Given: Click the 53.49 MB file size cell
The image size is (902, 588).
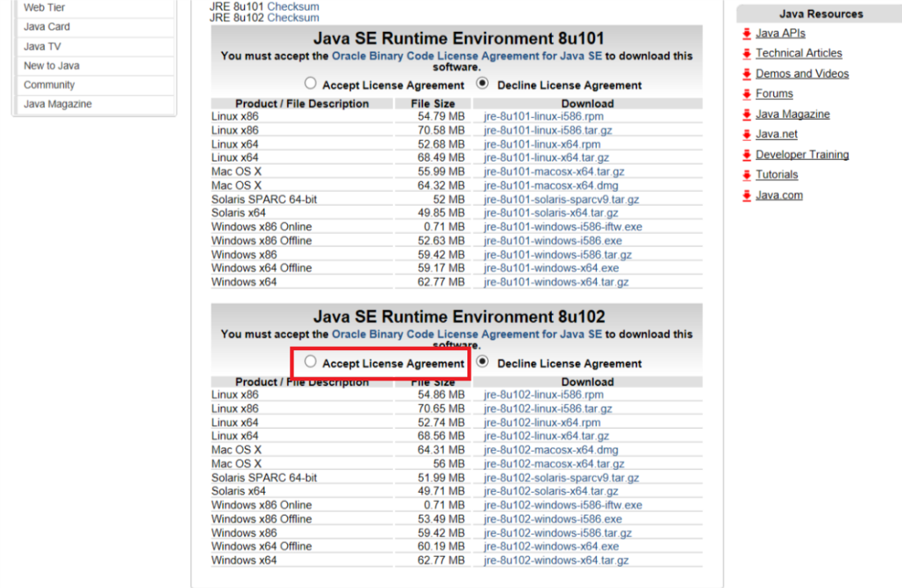Looking at the screenshot, I should coord(441,519).
